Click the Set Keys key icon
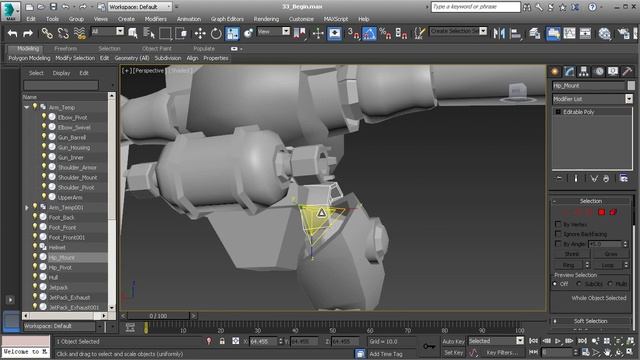Screen dimensions: 640x360 pos(429,346)
